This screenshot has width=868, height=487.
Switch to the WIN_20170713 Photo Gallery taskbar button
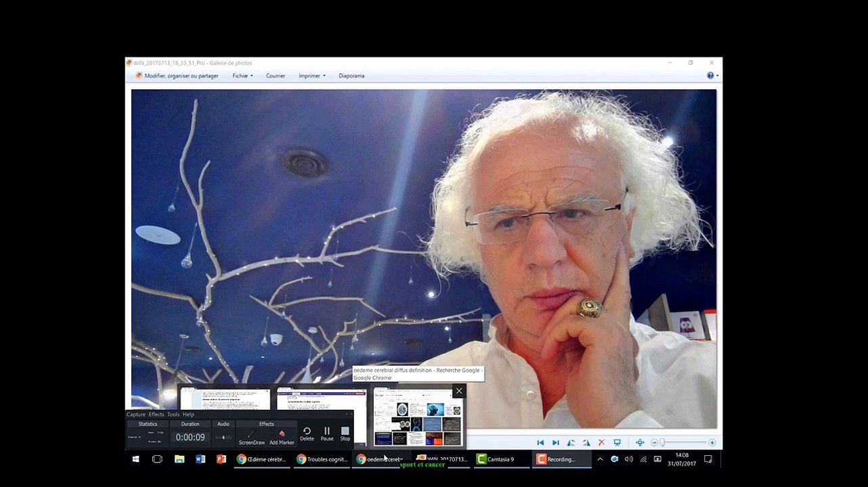click(441, 459)
